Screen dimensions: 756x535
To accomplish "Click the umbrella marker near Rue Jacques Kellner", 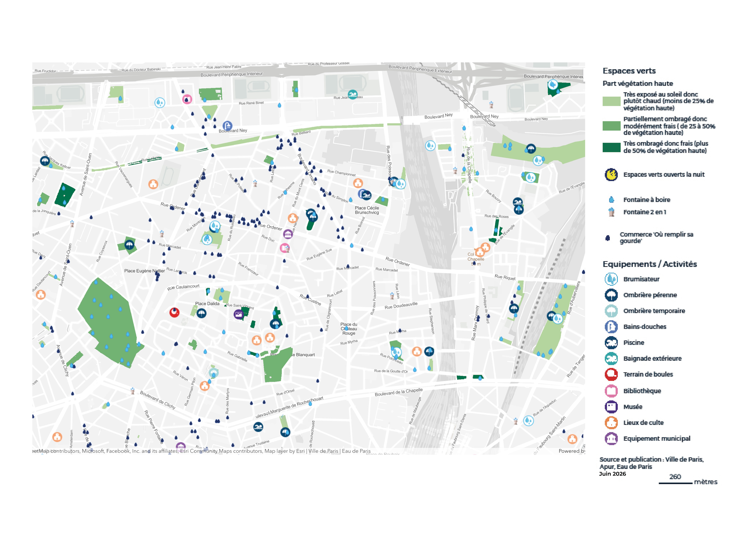I will (45, 161).
